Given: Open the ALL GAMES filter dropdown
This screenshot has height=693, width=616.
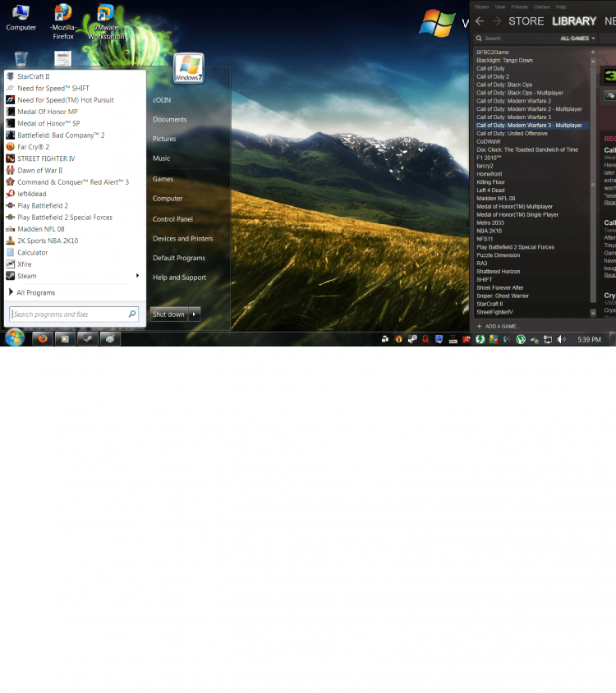Looking at the screenshot, I should point(577,39).
